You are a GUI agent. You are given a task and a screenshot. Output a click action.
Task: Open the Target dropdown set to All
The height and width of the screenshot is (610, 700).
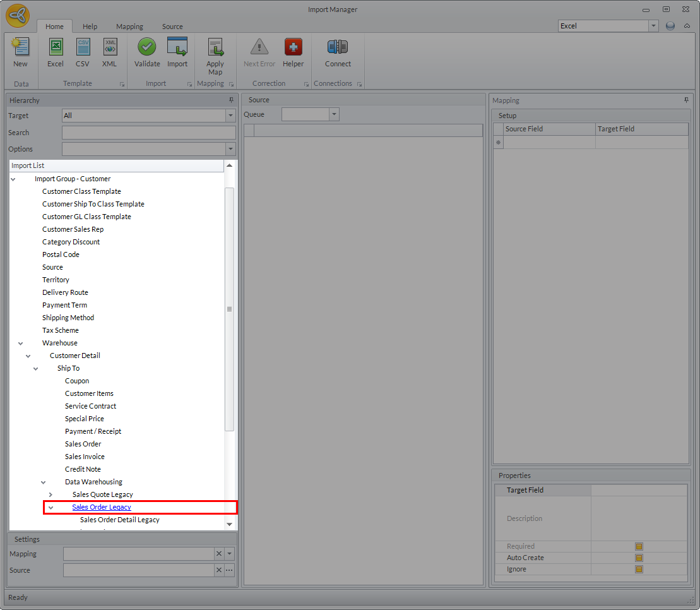[x=230, y=116]
